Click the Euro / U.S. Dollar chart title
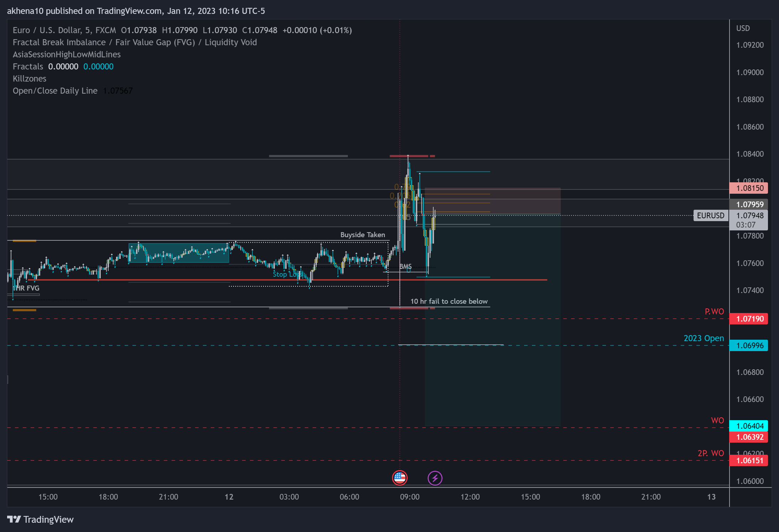Screen dimensions: 779x532 tap(64, 30)
